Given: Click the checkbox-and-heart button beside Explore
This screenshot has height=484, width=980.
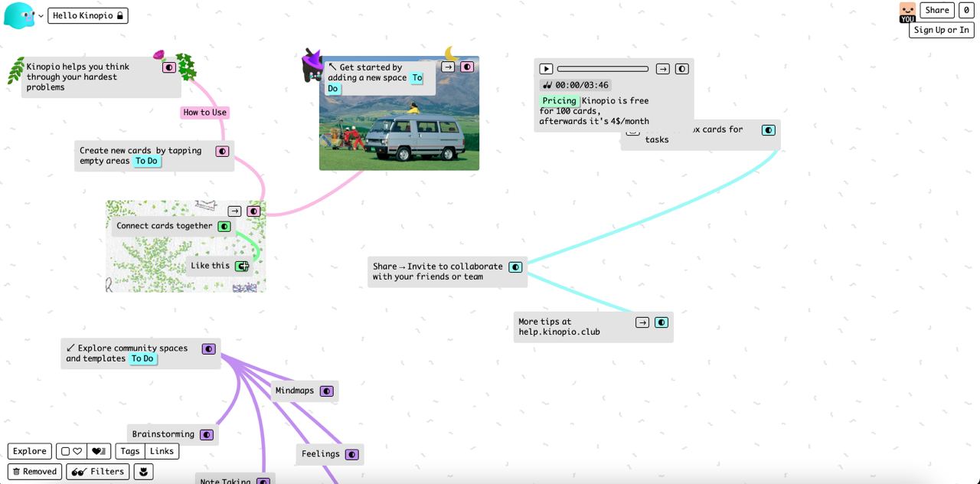Looking at the screenshot, I should click(x=71, y=451).
